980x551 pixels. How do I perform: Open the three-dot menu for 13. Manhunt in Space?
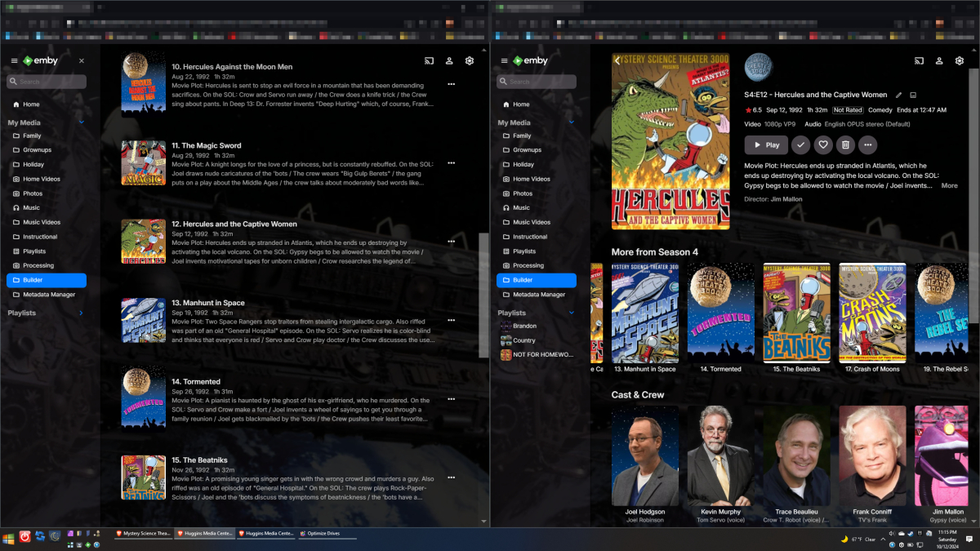[451, 320]
